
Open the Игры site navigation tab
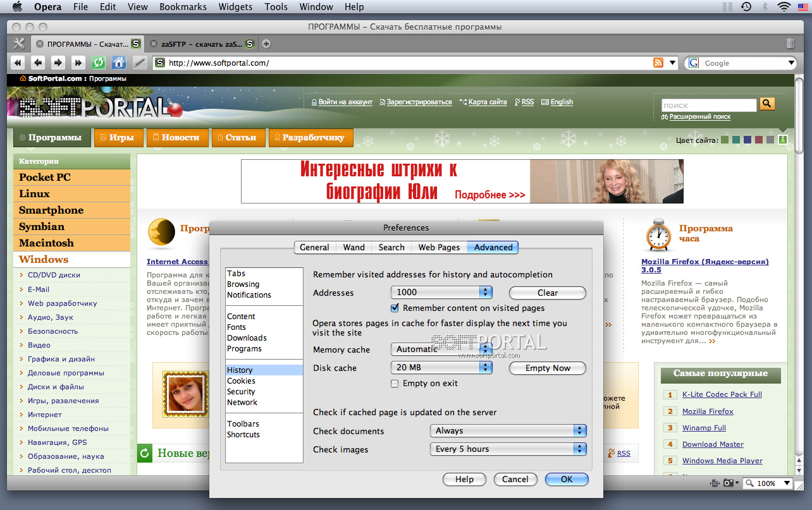click(118, 137)
